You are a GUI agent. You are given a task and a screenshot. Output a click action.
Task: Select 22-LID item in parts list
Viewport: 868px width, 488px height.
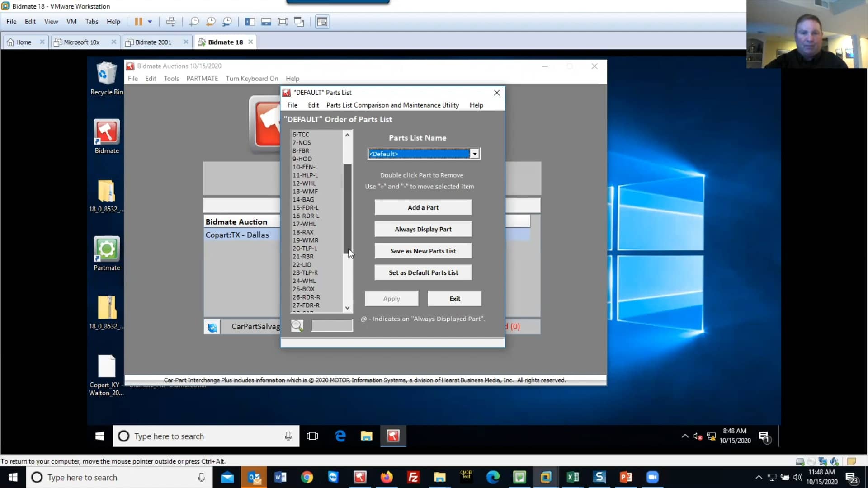coord(302,264)
